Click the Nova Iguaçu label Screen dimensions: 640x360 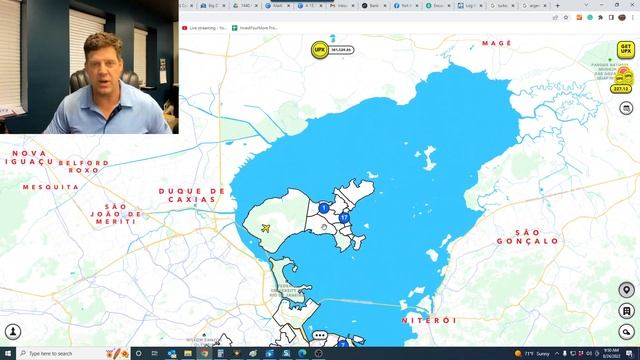click(x=29, y=158)
